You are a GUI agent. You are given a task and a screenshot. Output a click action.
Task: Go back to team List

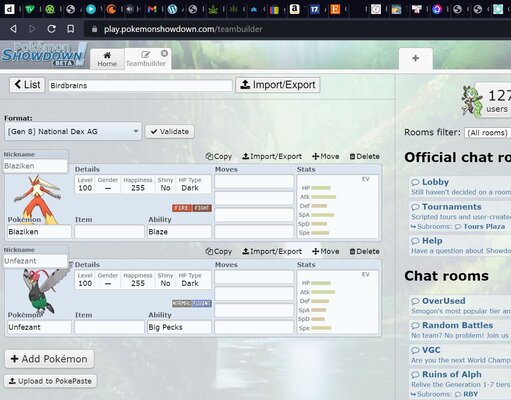click(27, 85)
